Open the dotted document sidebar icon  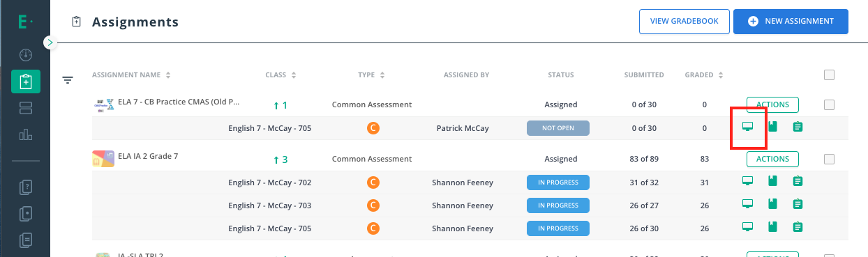(25, 213)
